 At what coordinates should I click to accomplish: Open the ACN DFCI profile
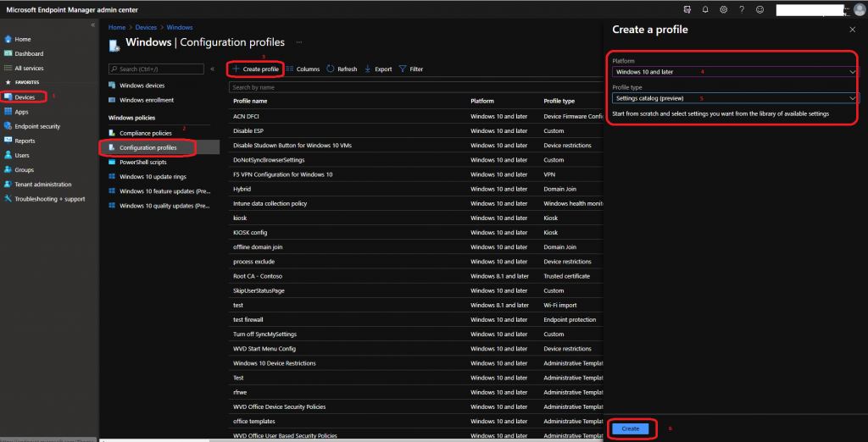click(246, 116)
